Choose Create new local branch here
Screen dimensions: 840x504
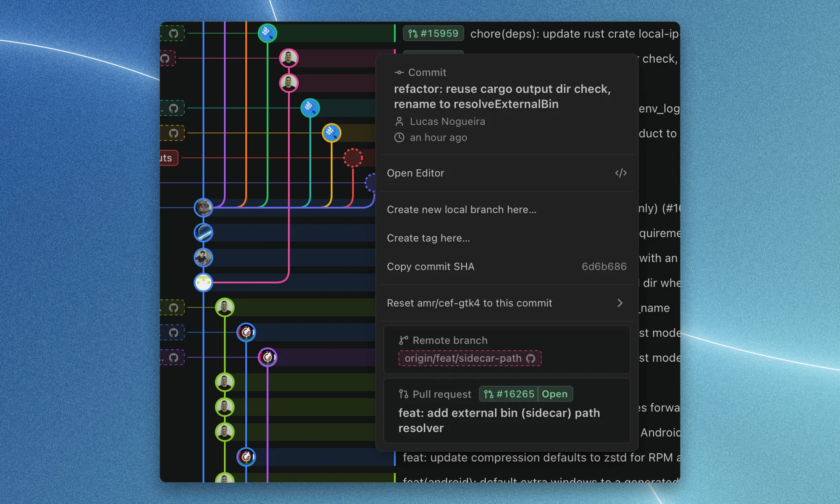coord(507,210)
